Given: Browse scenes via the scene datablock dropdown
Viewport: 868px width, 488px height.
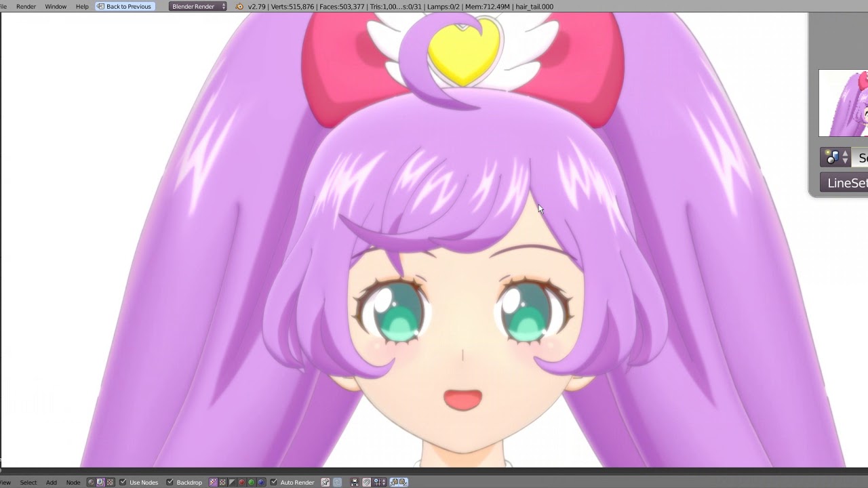Looking at the screenshot, I should coord(835,158).
